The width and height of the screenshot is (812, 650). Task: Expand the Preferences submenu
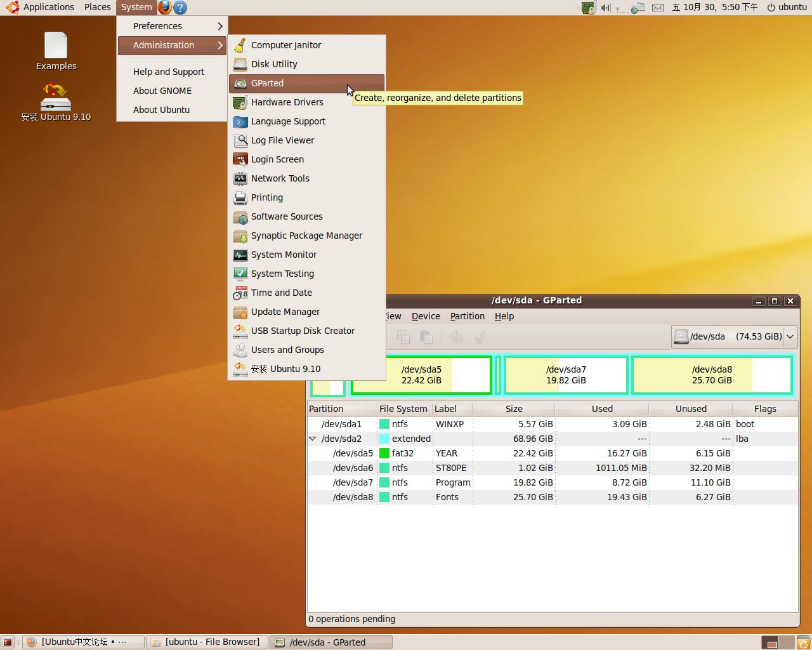coord(172,26)
